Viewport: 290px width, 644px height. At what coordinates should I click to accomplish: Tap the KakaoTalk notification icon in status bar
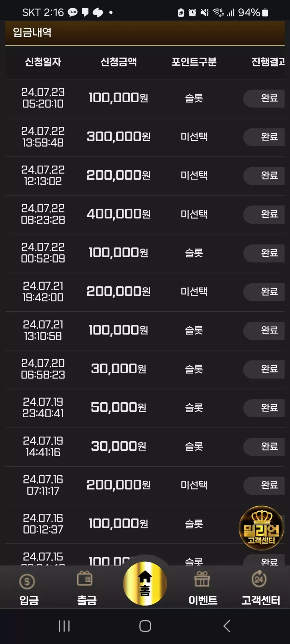click(73, 13)
